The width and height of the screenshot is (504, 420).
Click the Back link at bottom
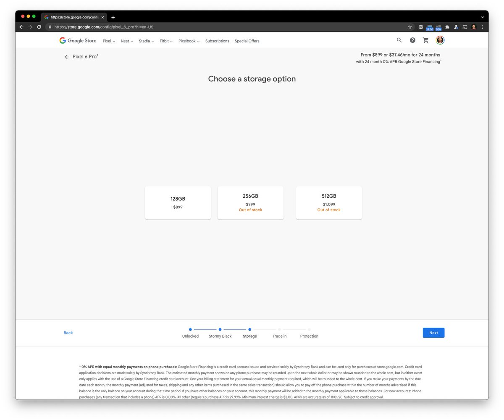[68, 333]
